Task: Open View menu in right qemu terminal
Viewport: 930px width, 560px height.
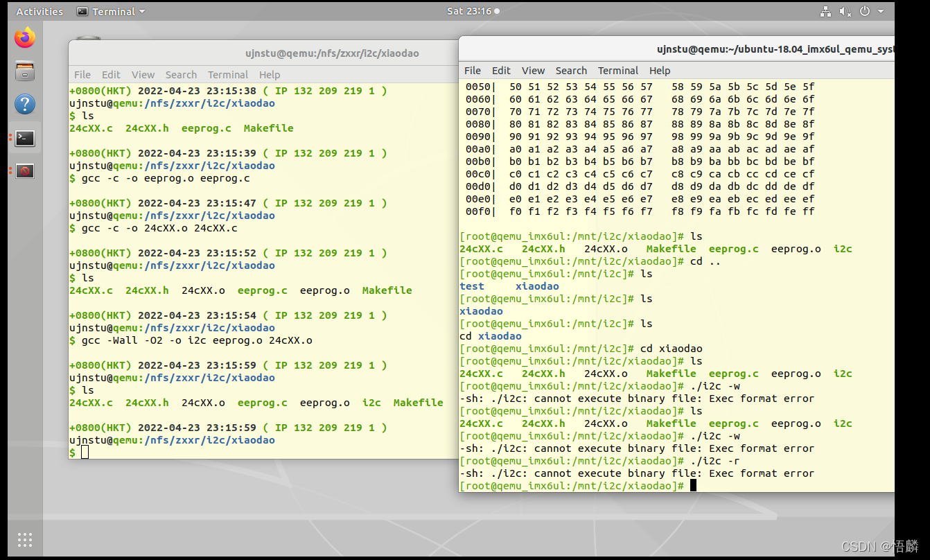Action: pyautogui.click(x=533, y=71)
